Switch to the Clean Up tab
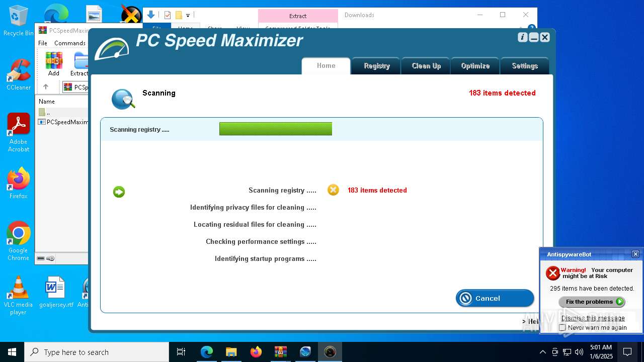 426,66
